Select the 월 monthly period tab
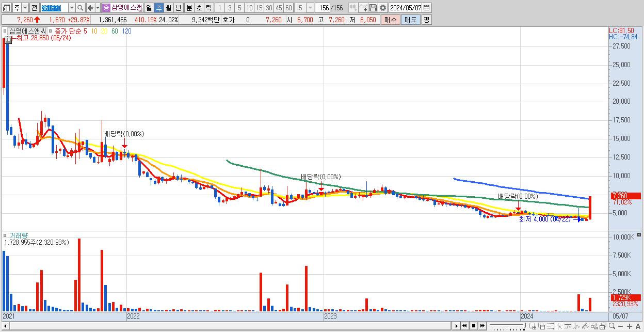The width and height of the screenshot is (644, 332). (x=168, y=8)
